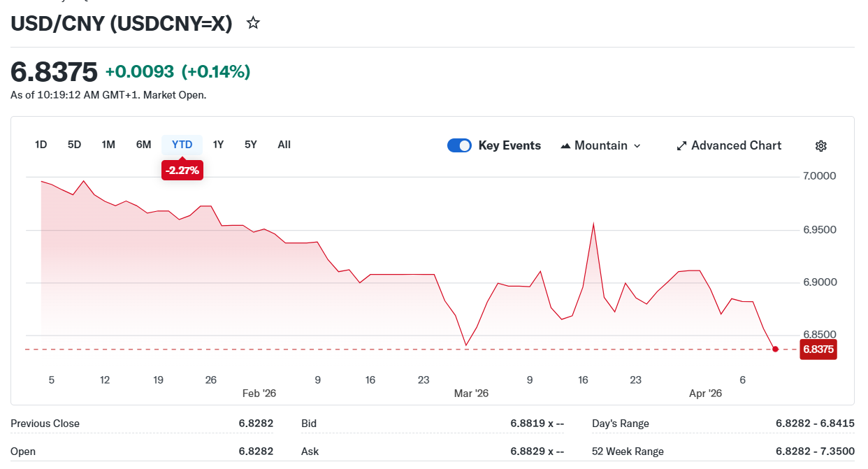
Task: Open chart settings gear icon
Action: tap(821, 145)
